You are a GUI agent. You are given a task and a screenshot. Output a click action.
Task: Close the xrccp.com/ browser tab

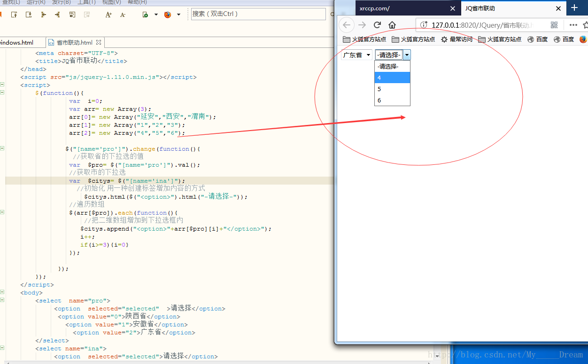[x=453, y=8]
